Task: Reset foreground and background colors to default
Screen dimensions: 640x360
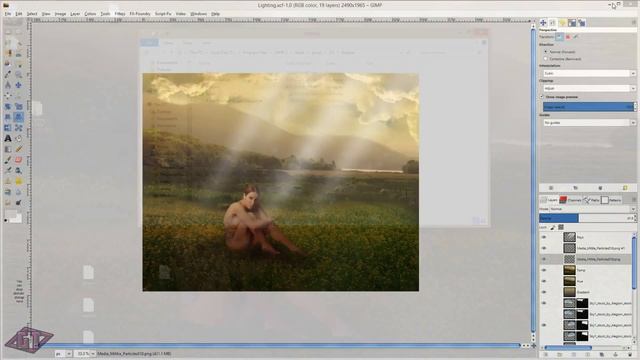Action: [x=6, y=220]
